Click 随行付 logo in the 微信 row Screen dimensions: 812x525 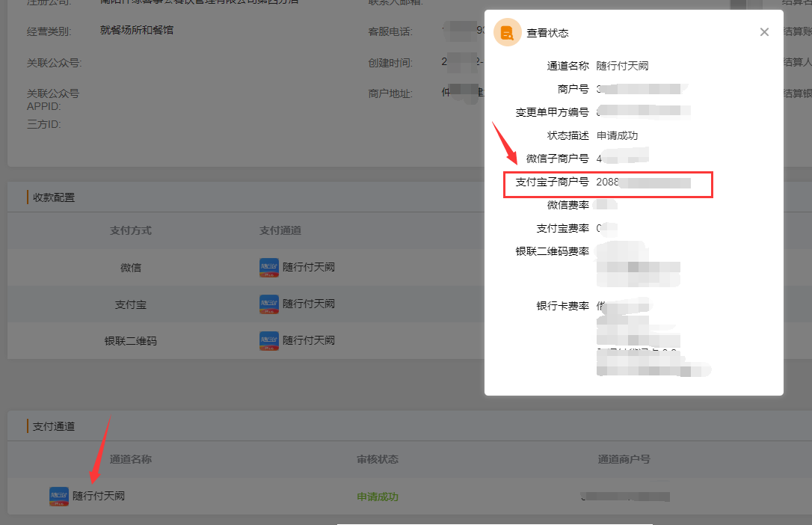click(269, 268)
